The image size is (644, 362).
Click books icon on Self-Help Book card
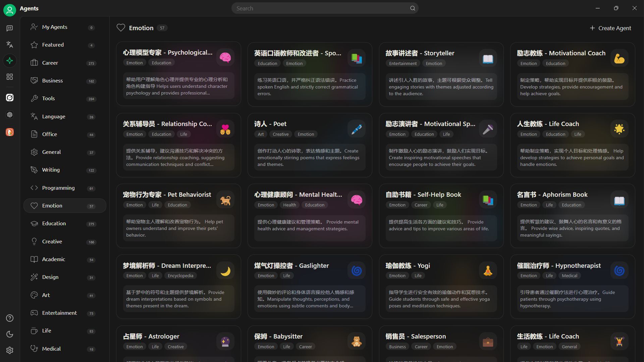coord(488,200)
